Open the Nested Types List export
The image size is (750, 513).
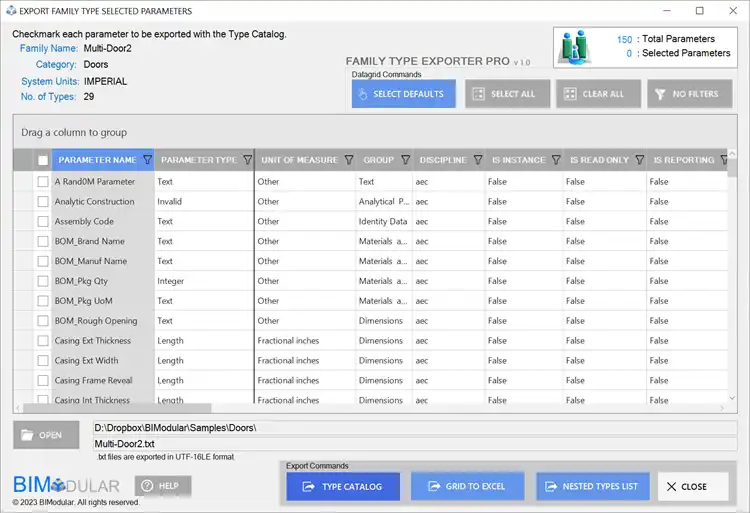click(x=593, y=486)
